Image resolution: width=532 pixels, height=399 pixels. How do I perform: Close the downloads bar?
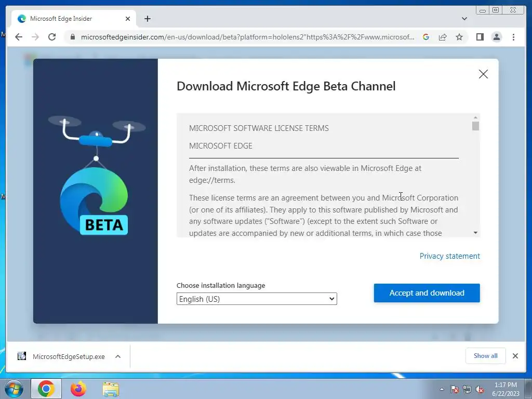pos(515,356)
